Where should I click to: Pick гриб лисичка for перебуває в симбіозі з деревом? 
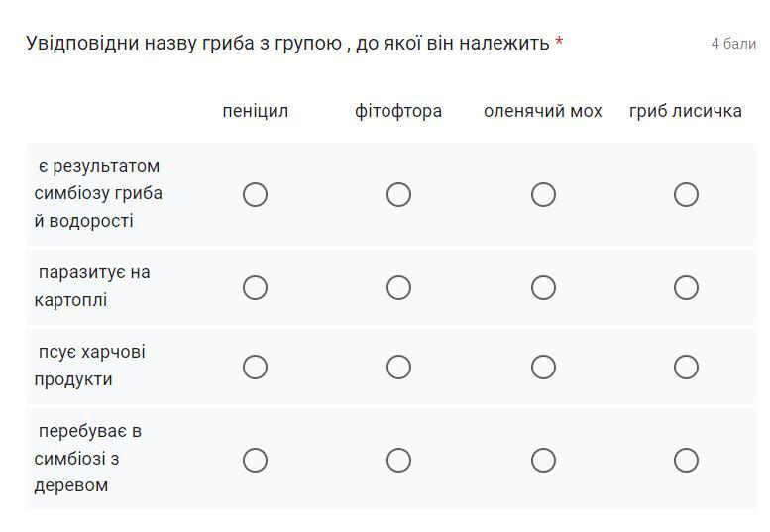(686, 460)
